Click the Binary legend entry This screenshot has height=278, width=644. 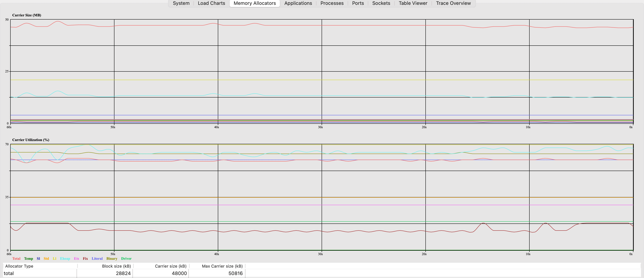[112, 258]
